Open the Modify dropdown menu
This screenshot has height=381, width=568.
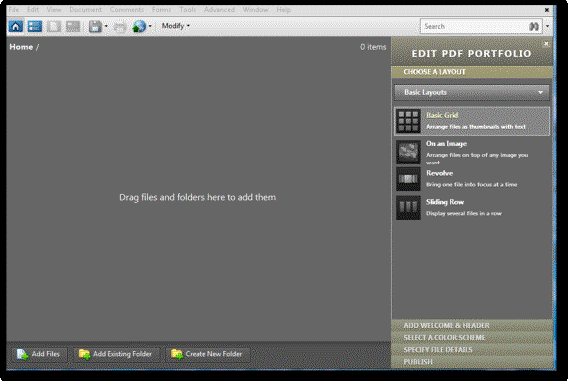tap(176, 26)
